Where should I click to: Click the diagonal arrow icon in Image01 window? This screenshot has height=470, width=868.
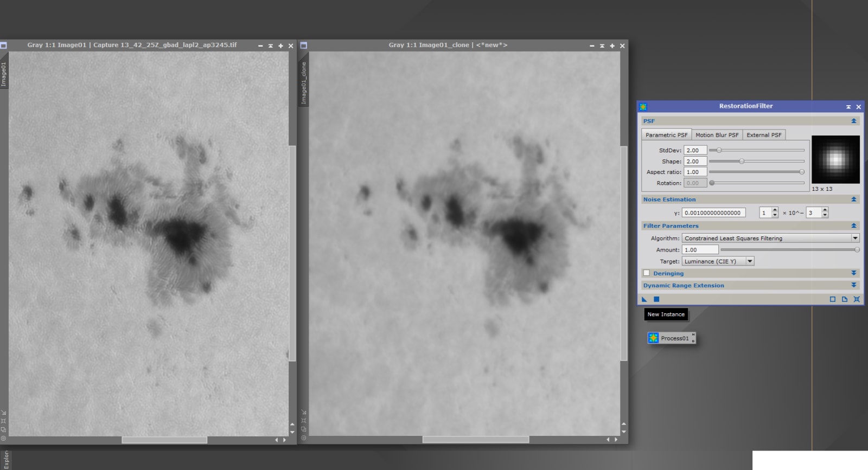point(3,413)
